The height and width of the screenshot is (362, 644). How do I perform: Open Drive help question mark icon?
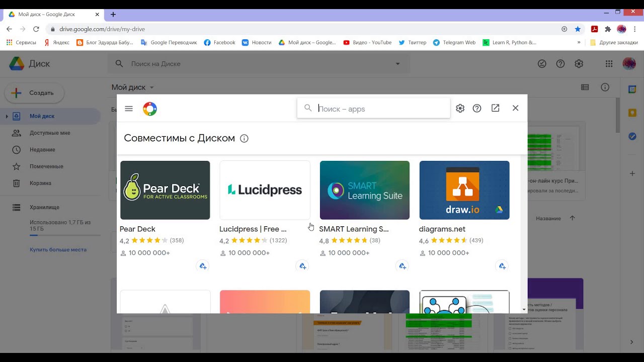tap(560, 64)
